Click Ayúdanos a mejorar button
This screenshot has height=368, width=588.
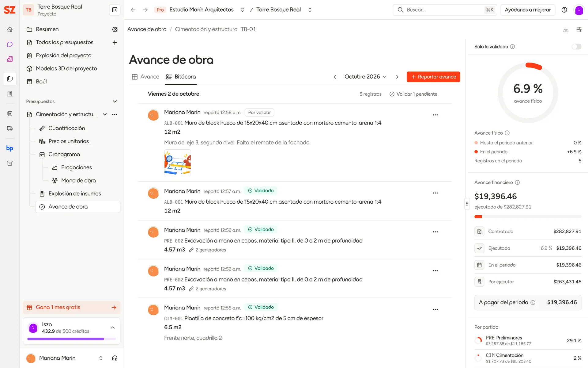click(528, 10)
